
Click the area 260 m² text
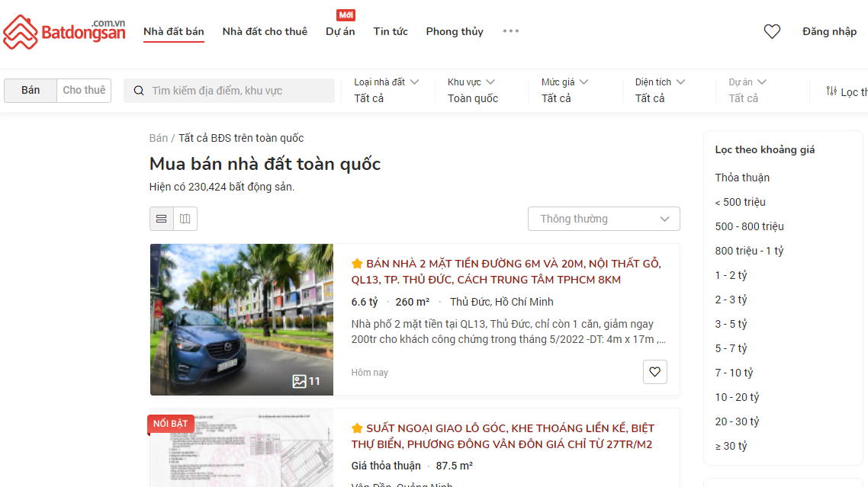pyautogui.click(x=413, y=302)
